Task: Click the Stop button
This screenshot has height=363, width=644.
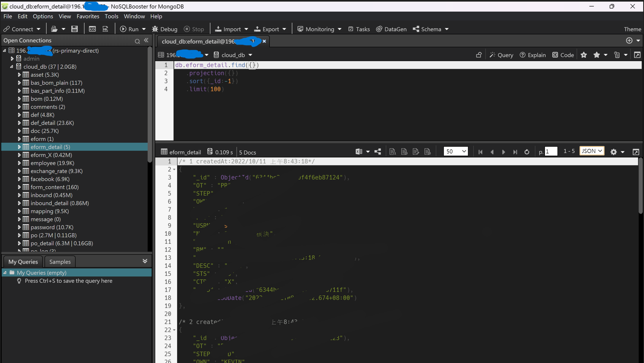Action: pos(194,29)
